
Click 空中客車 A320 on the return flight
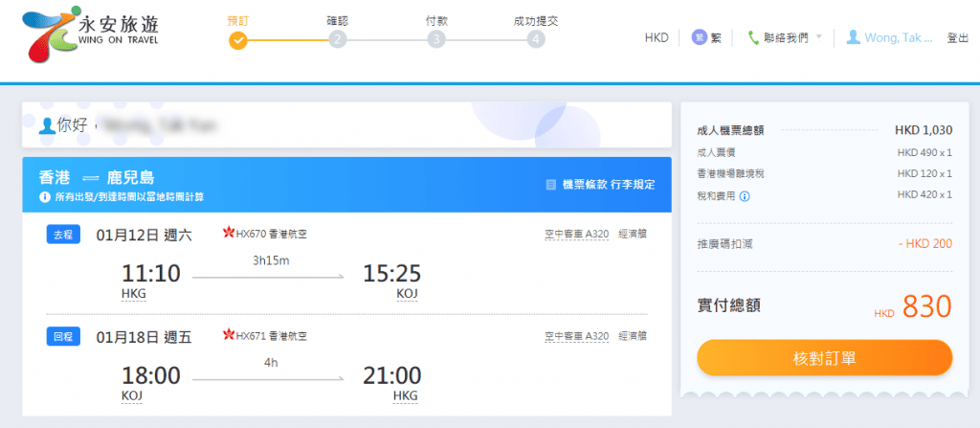coord(576,336)
